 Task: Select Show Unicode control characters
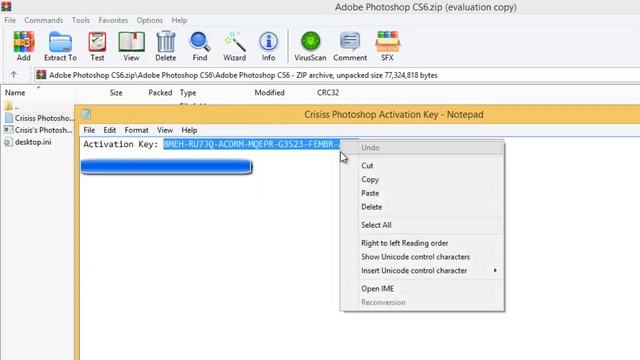422,257
